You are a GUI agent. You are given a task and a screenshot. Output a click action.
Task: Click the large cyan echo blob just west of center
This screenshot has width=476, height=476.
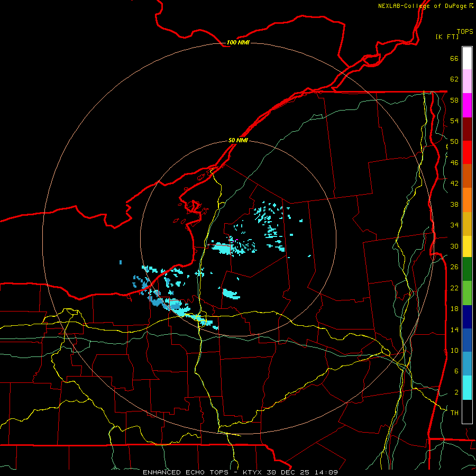223,249
